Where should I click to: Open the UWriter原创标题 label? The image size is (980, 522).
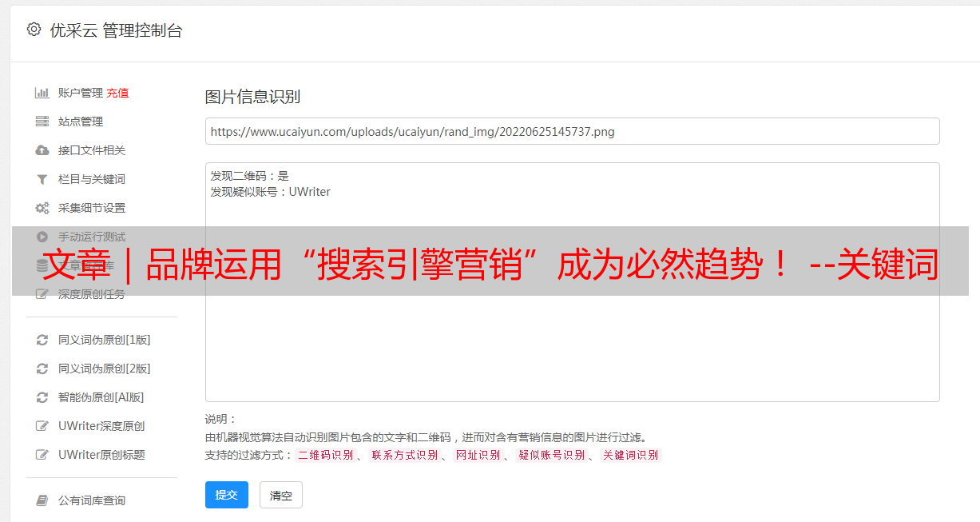pos(101,455)
